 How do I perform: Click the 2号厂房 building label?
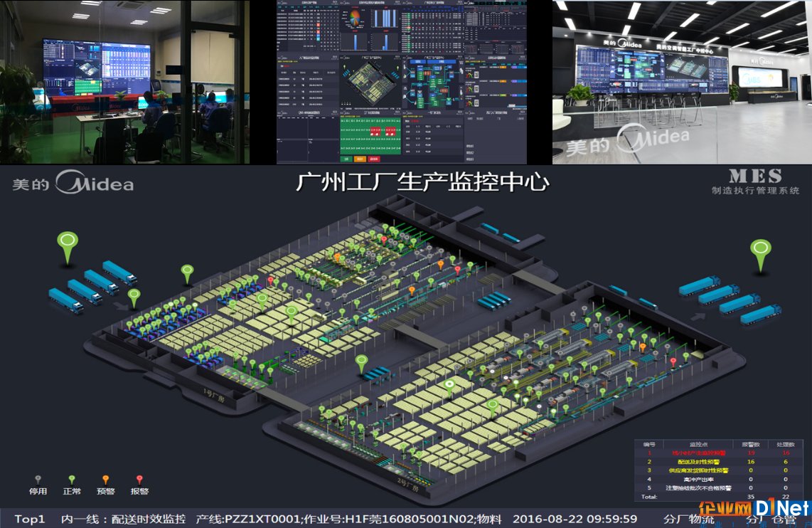point(407,485)
